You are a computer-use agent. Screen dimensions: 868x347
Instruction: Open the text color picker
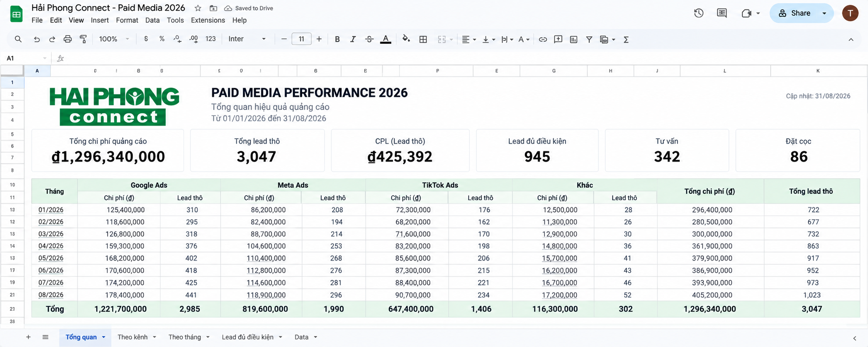386,39
